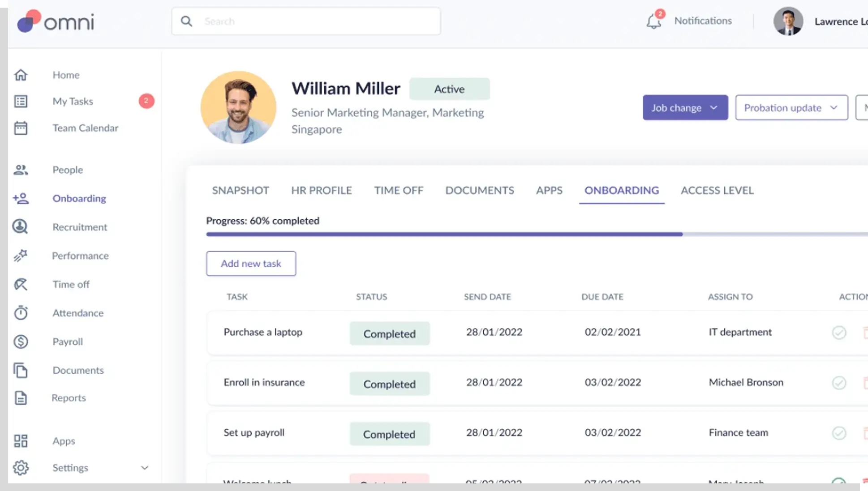Select the People icon in sidebar
The height and width of the screenshot is (491, 868).
[21, 170]
